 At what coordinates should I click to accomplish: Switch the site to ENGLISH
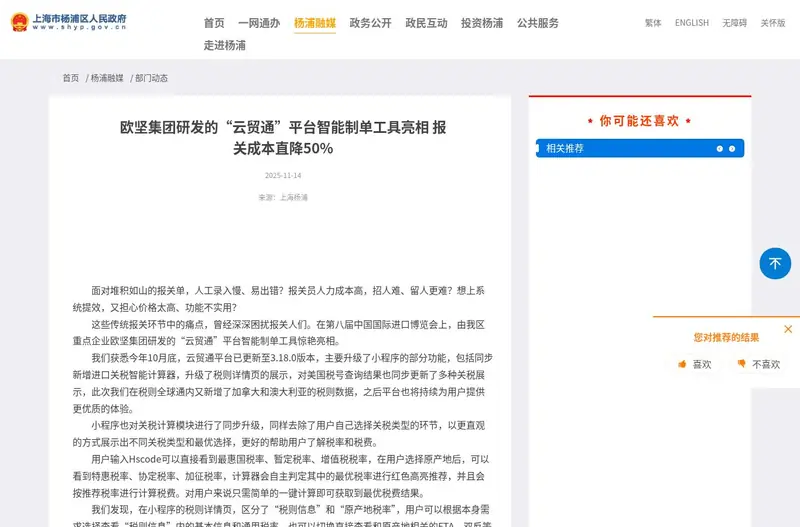692,23
